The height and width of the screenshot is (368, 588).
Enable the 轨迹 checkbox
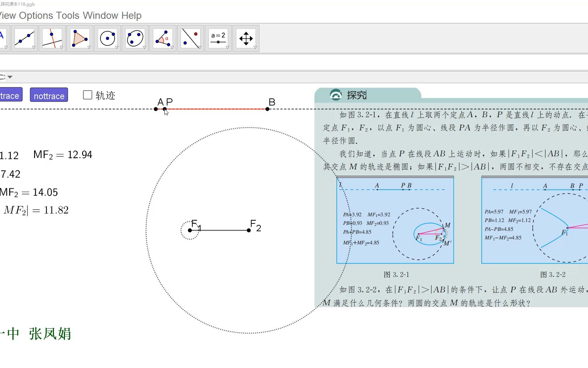(x=87, y=95)
